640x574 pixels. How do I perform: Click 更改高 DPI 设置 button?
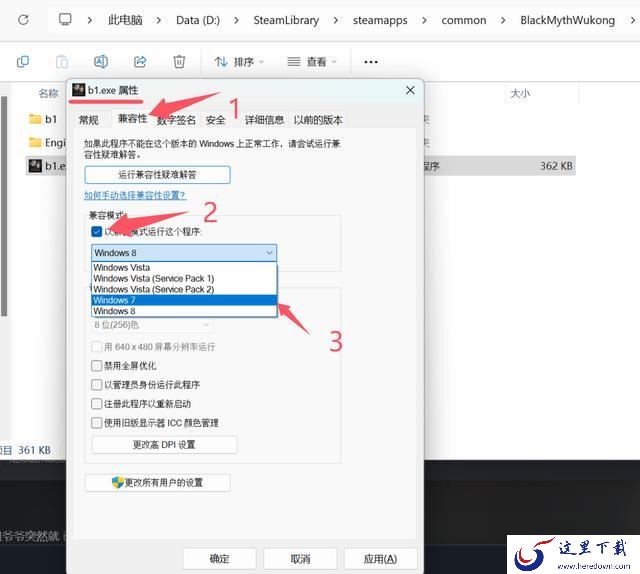click(x=164, y=445)
